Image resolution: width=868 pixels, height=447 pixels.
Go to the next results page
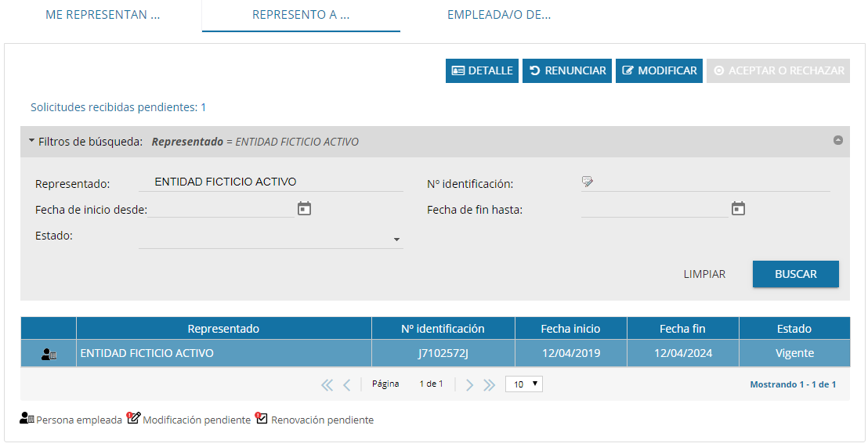pyautogui.click(x=469, y=384)
